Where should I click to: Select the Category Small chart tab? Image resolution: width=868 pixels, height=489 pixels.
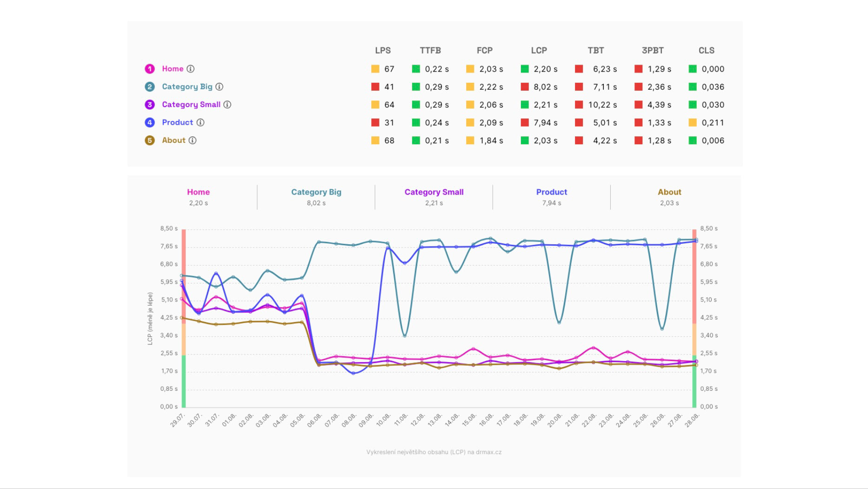click(434, 197)
